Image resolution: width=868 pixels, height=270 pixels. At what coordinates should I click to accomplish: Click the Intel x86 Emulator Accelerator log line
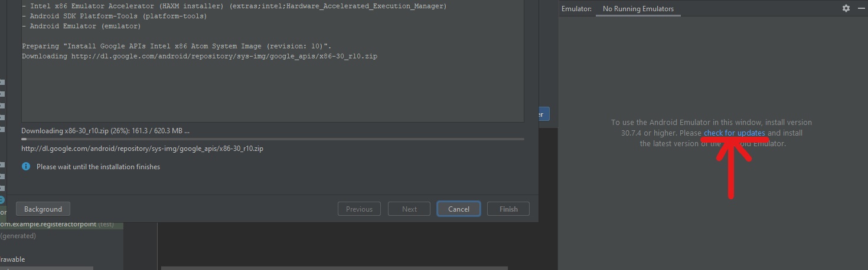(234, 6)
